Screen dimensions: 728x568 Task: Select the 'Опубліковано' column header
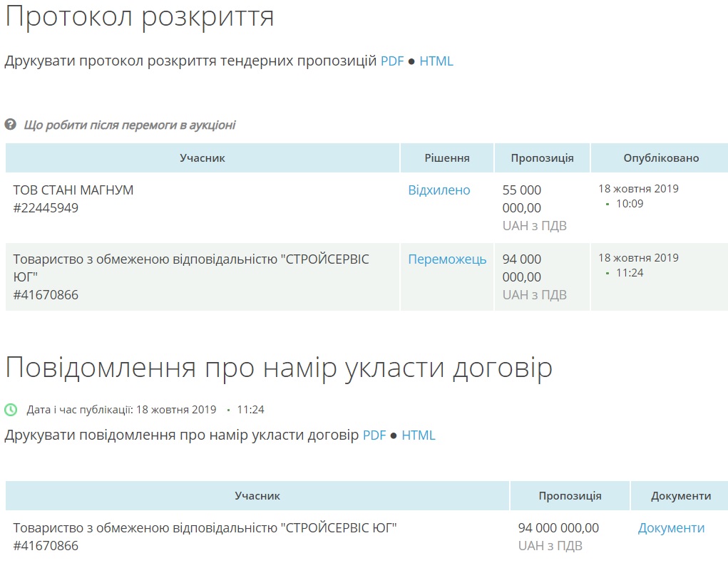click(661, 158)
